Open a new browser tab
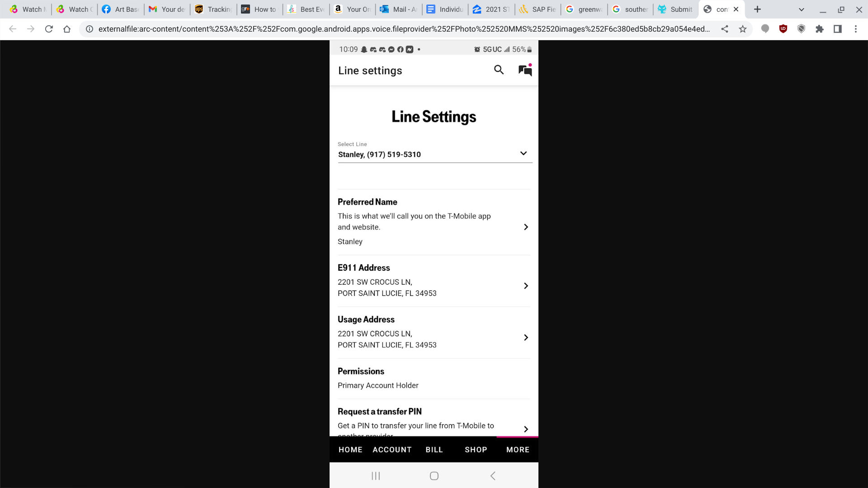Screen dimensions: 868x488 (757, 9)
